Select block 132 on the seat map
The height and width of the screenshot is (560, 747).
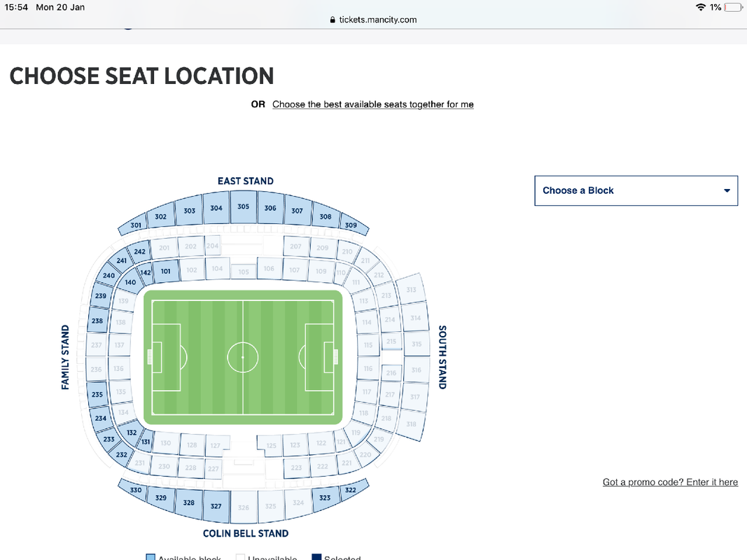[132, 433]
